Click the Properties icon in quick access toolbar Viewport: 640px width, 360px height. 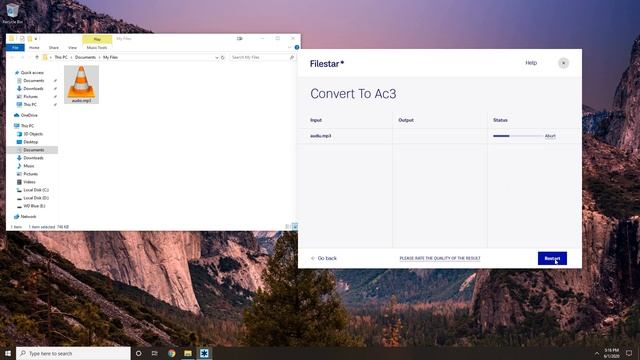[x=22, y=39]
